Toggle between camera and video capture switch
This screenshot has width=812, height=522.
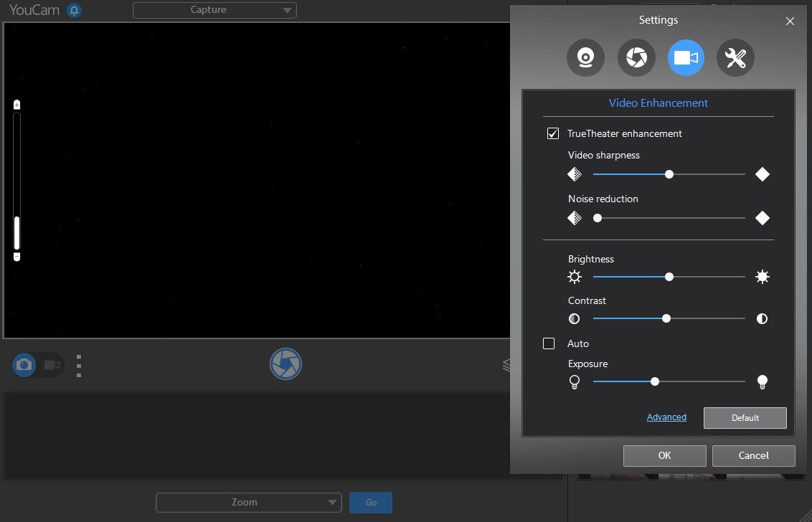tap(37, 365)
